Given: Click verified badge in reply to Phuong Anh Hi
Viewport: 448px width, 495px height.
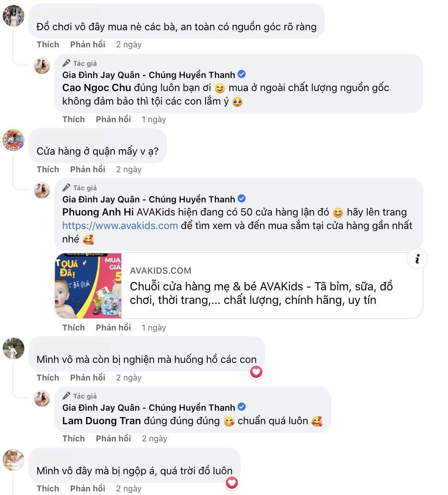Looking at the screenshot, I should (x=242, y=199).
